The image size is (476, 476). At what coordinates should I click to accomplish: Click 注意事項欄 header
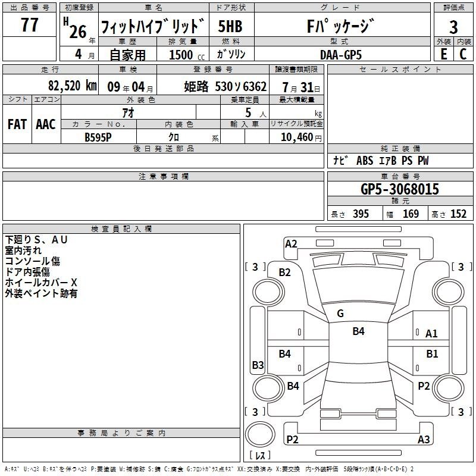coord(163,176)
